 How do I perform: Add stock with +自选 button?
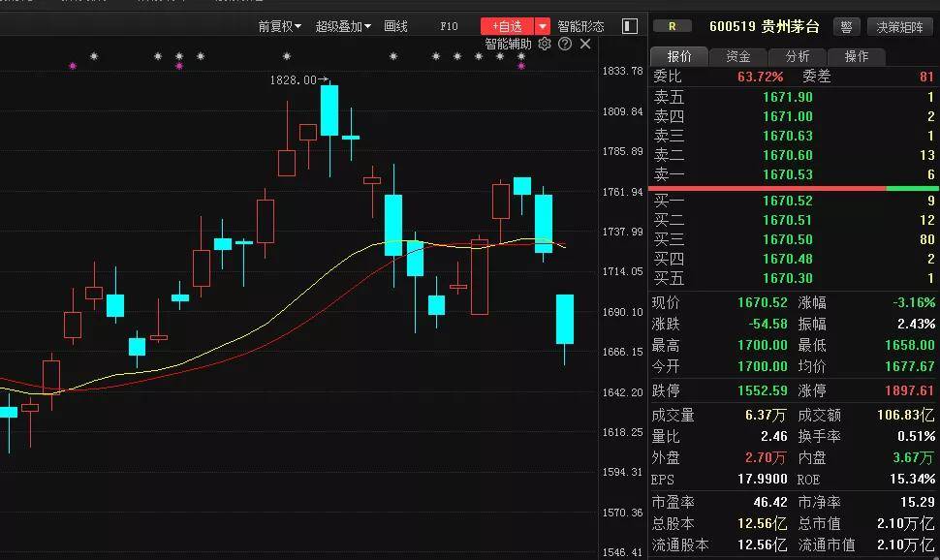[x=507, y=26]
